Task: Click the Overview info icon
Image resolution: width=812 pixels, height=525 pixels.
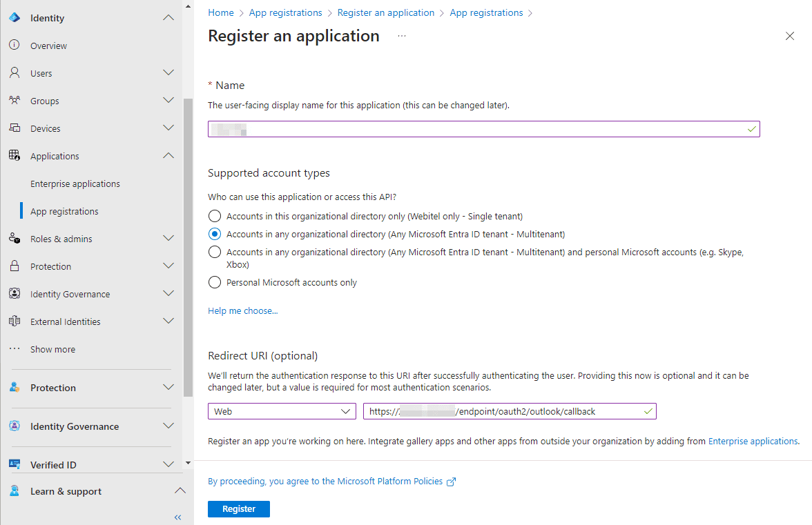Action: 14,45
